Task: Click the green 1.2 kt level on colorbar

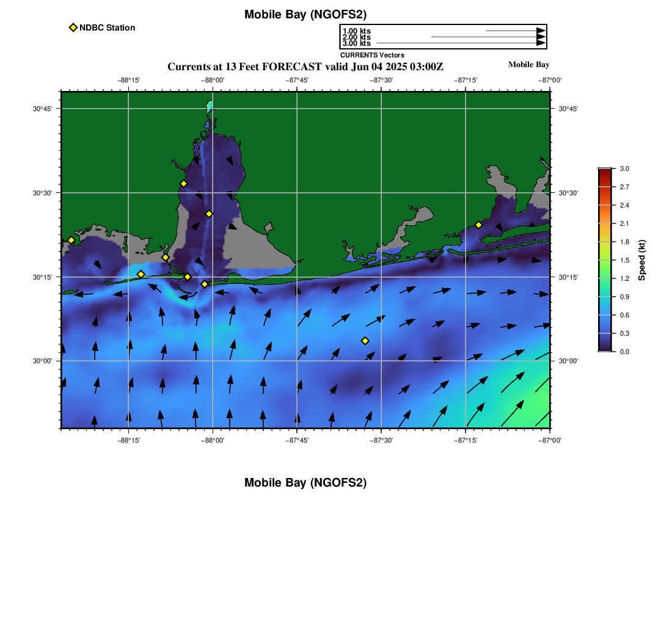Action: click(x=605, y=278)
